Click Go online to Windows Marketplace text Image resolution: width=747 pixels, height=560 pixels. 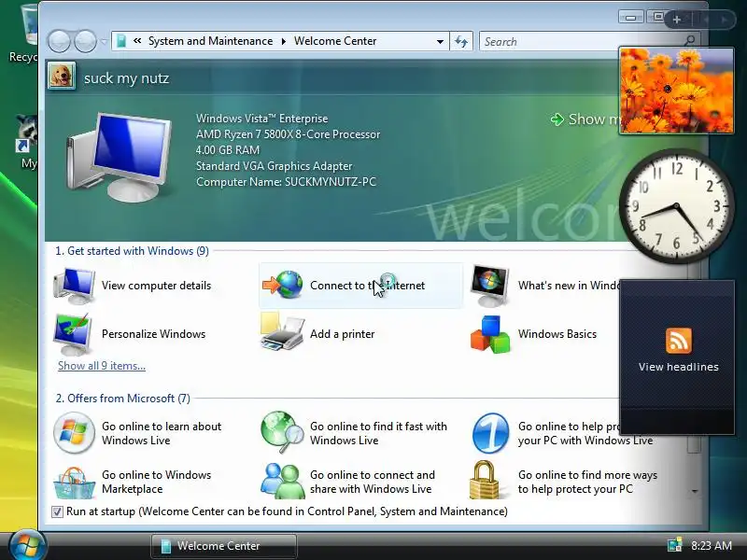pos(156,482)
